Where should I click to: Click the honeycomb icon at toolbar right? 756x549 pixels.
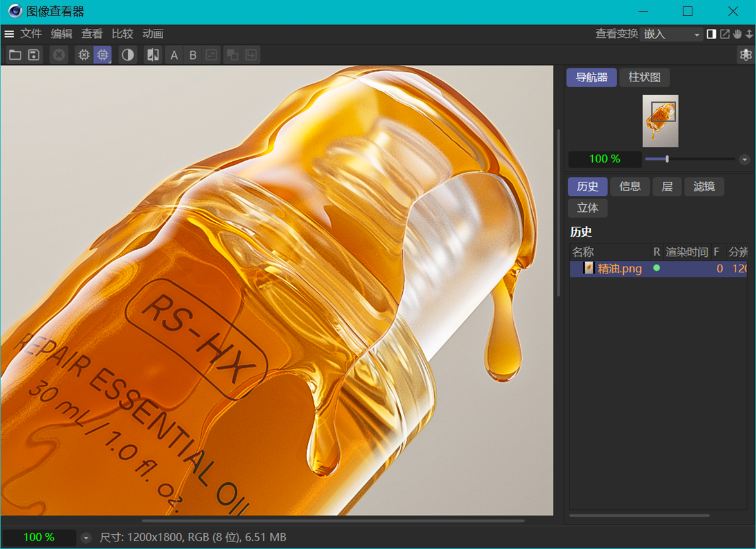pyautogui.click(x=746, y=55)
